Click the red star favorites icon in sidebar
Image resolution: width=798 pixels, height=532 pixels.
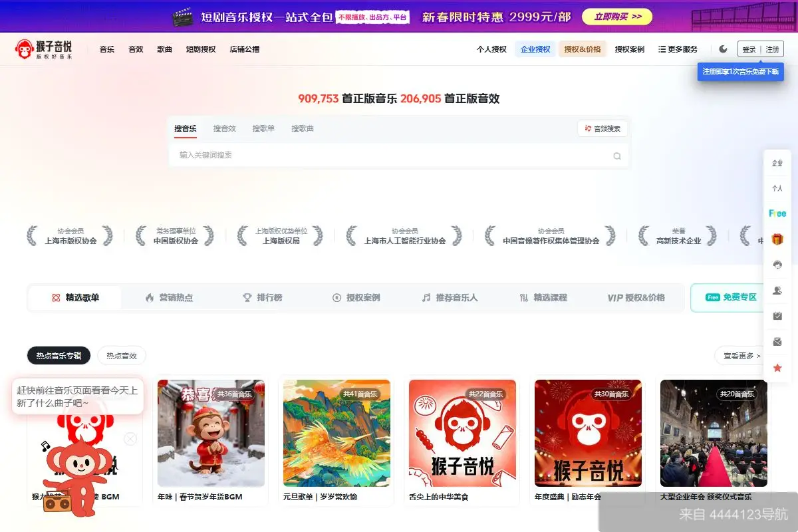click(777, 367)
